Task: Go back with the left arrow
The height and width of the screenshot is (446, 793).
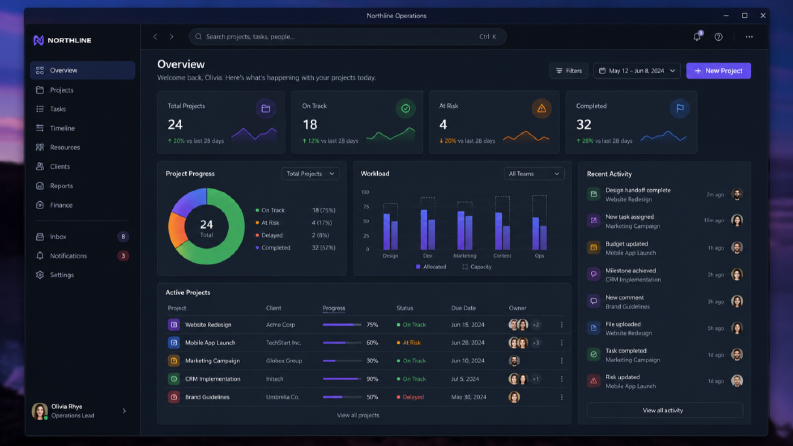Action: tap(155, 37)
